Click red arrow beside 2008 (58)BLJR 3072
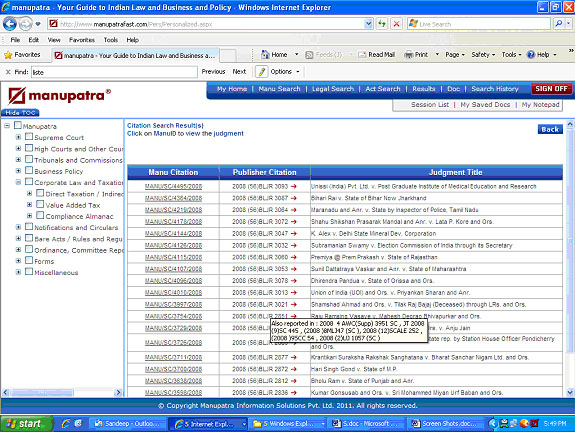Viewport: 575px width, 432px height. click(294, 222)
